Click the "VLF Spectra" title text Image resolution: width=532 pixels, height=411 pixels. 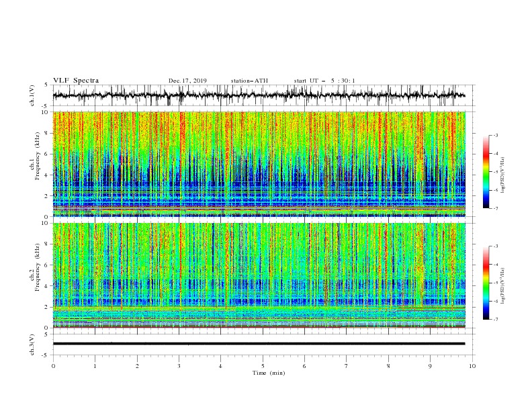coord(76,81)
